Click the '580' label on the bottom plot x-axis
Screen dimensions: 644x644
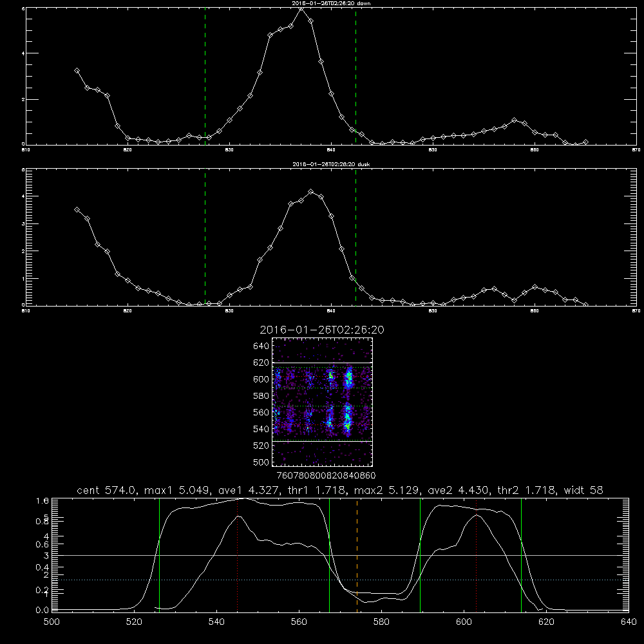(381, 622)
